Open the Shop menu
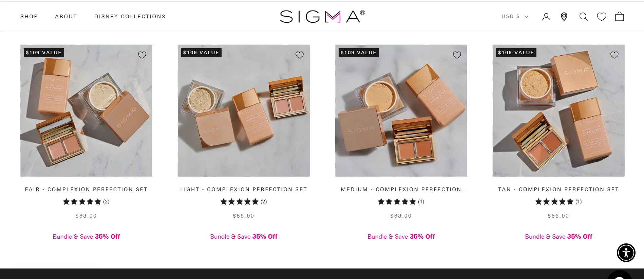The image size is (644, 279). coord(29,17)
